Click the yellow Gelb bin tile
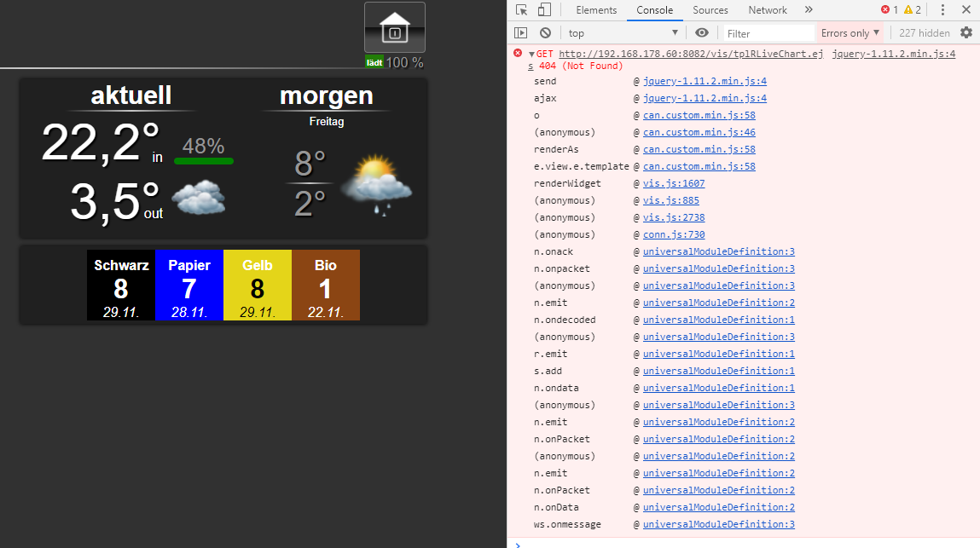The width and height of the screenshot is (980, 548). tap(258, 285)
